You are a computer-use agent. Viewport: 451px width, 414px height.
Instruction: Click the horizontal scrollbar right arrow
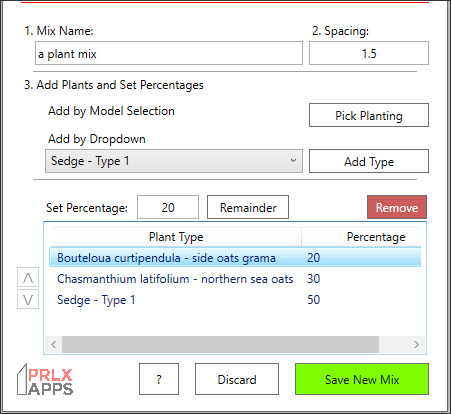(416, 344)
